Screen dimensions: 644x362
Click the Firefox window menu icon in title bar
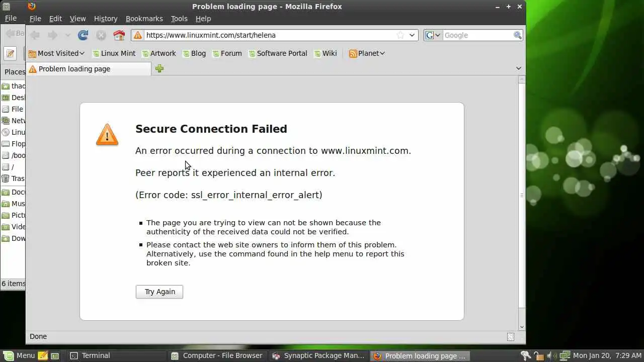point(32,6)
